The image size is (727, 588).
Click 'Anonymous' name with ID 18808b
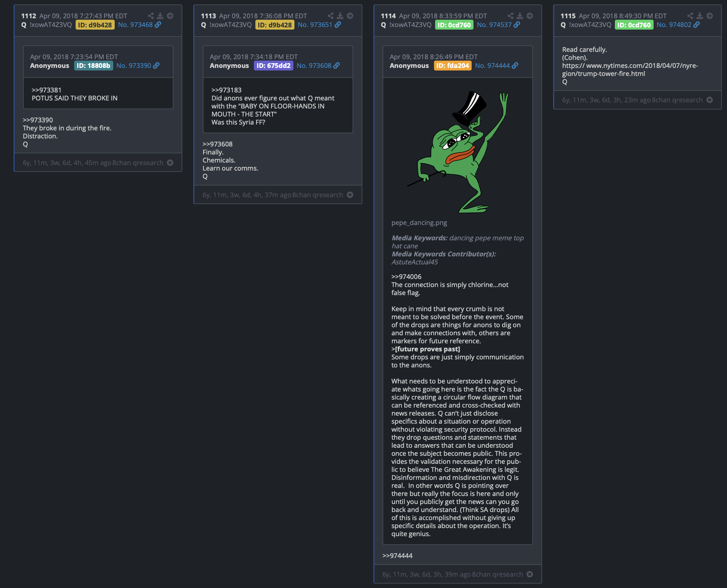(x=49, y=65)
